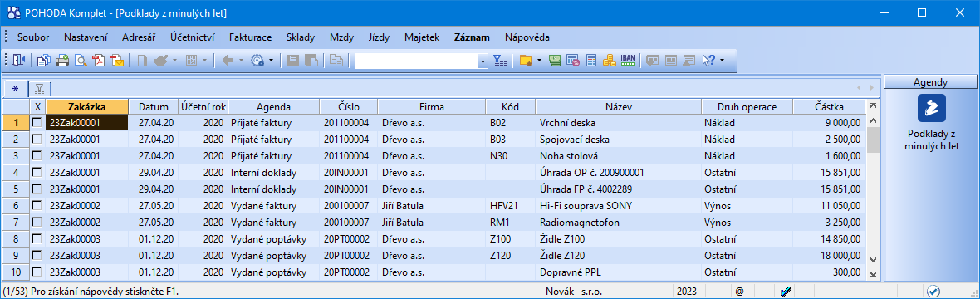
Task: Click the gold coins icon
Action: coord(610,61)
